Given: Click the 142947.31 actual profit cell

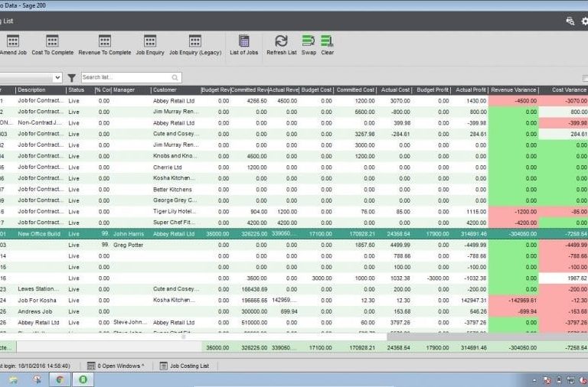Looking at the screenshot, I should pos(473,301).
